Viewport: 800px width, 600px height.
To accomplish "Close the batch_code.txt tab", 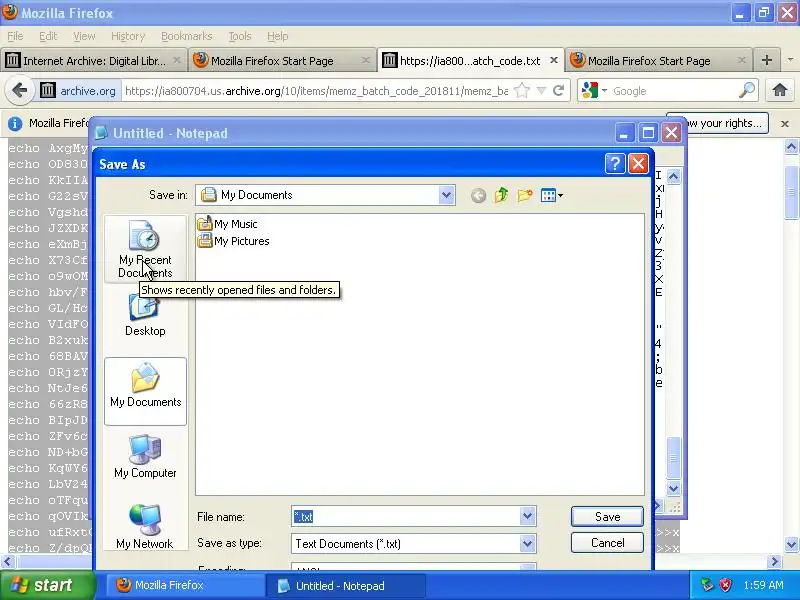I will (554, 60).
